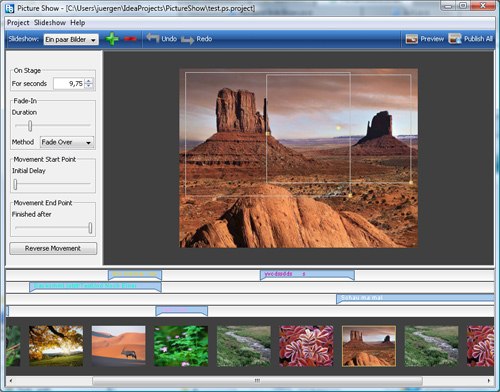The height and width of the screenshot is (392, 500).
Task: Click the Schau ma mal timeline marker
Action: 415,299
